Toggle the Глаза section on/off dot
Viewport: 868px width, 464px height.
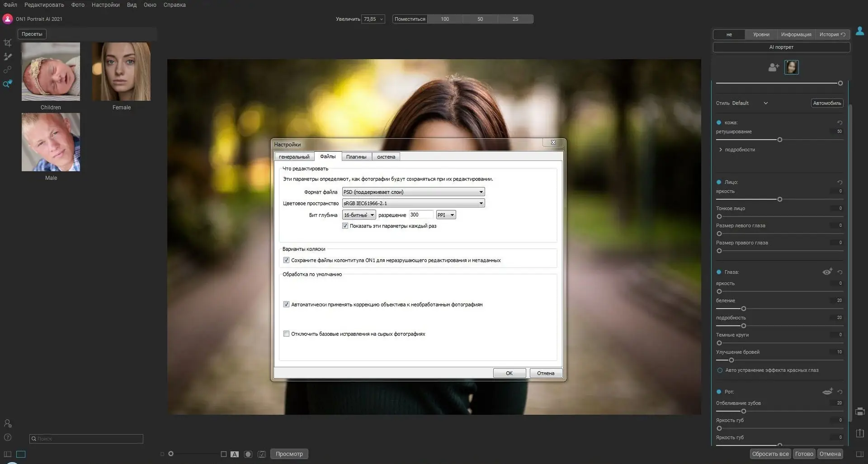point(719,272)
